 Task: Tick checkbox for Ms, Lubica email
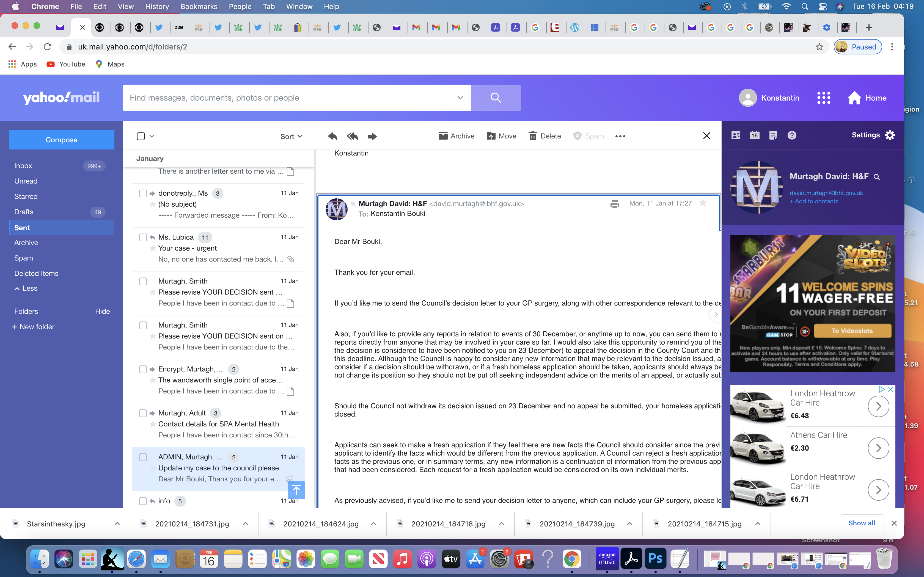coord(143,237)
